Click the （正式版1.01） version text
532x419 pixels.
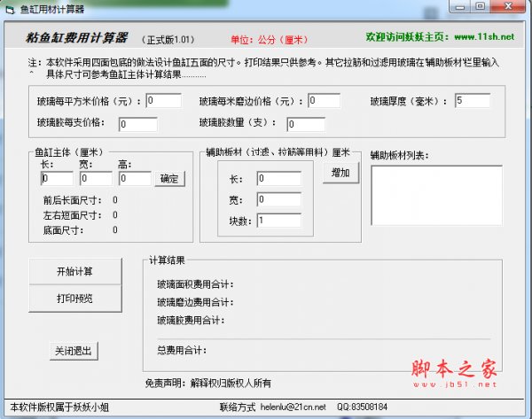[x=168, y=40]
